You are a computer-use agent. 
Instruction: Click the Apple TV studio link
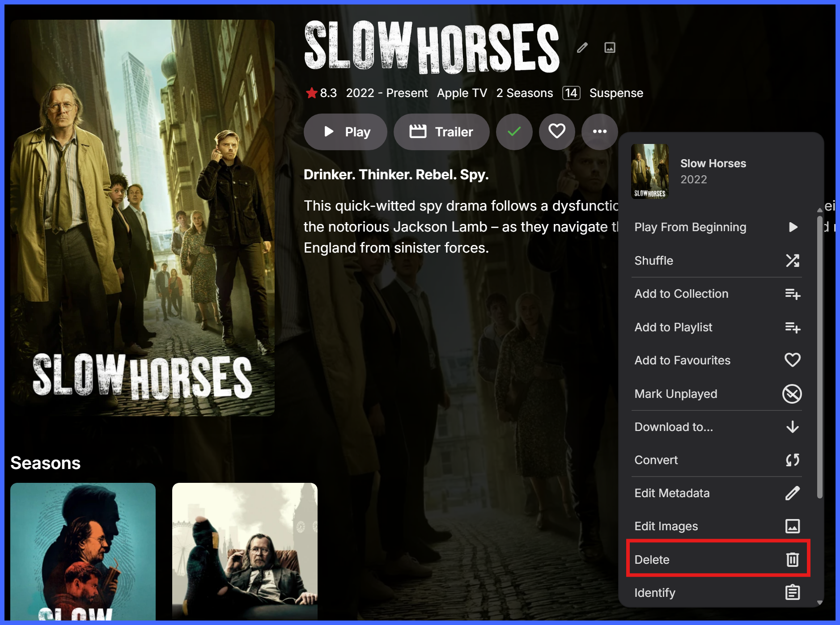pos(462,93)
